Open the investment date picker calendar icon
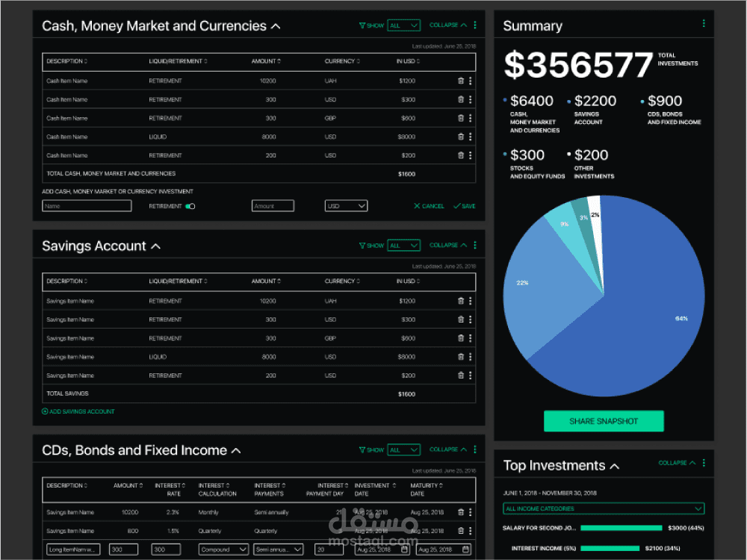The height and width of the screenshot is (560, 747). pos(405,550)
